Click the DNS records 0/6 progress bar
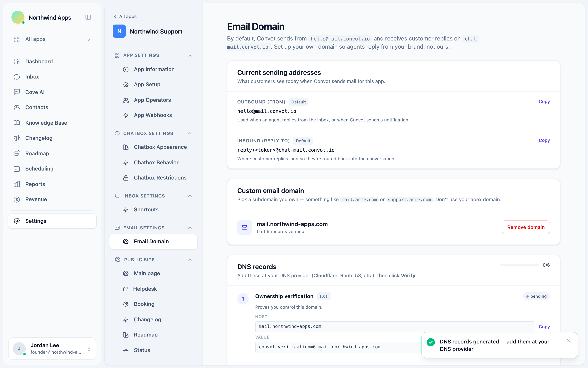 (x=519, y=265)
